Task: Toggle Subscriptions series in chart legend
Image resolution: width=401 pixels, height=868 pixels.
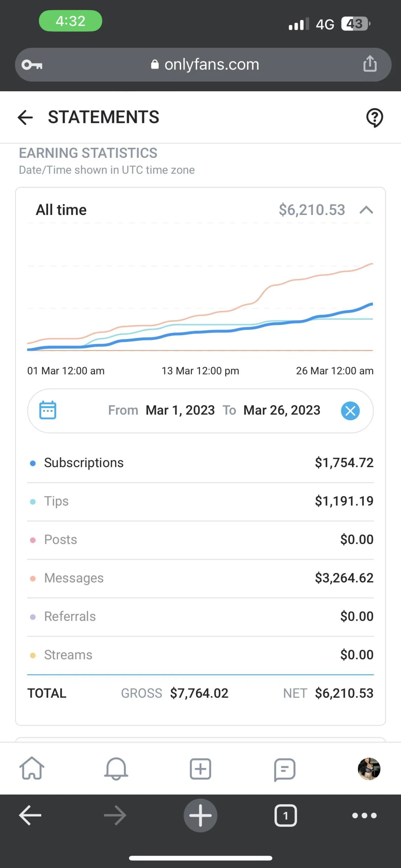Action: (84, 463)
